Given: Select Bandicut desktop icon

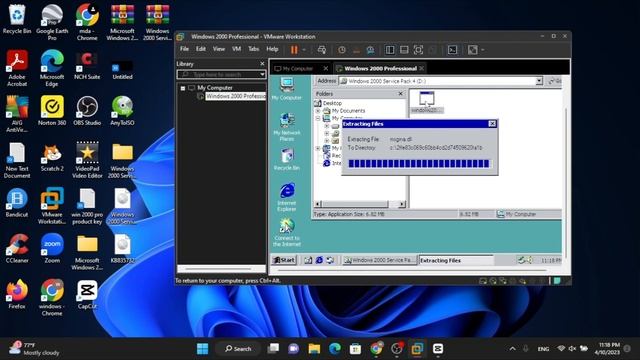Looking at the screenshot, I should pyautogui.click(x=17, y=202).
